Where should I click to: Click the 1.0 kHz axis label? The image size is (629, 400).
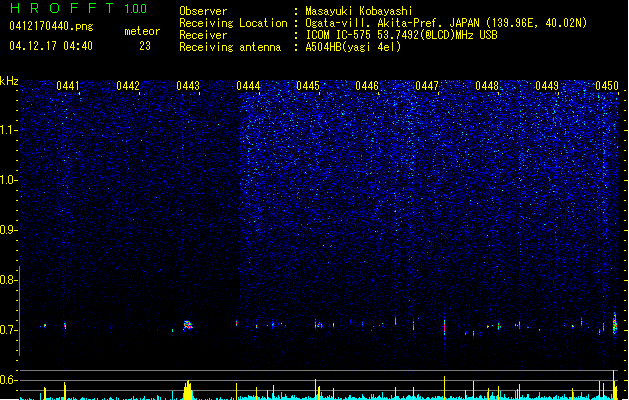9,180
